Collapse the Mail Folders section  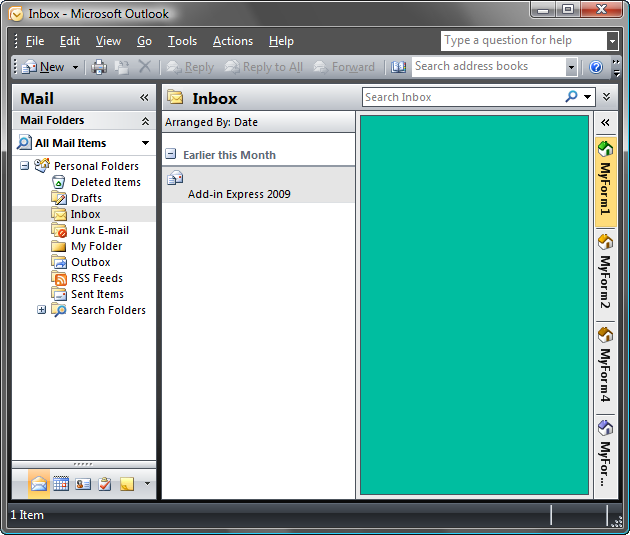(x=145, y=121)
